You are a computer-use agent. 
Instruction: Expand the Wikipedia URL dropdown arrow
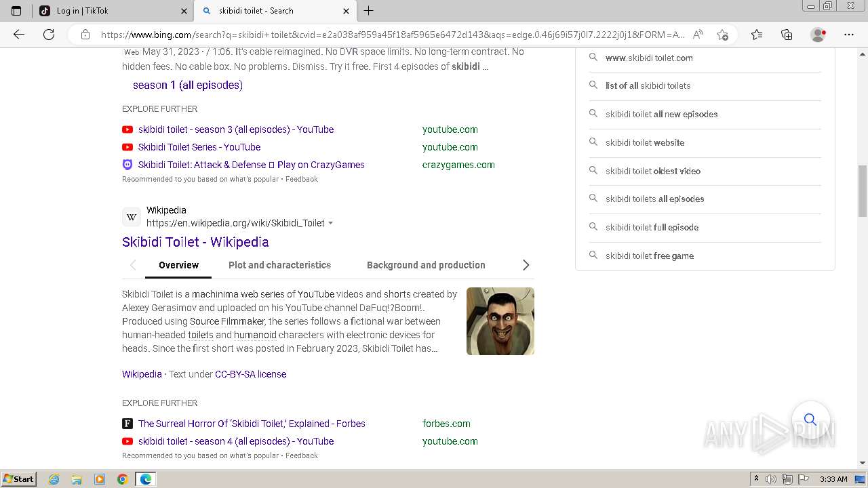click(331, 223)
